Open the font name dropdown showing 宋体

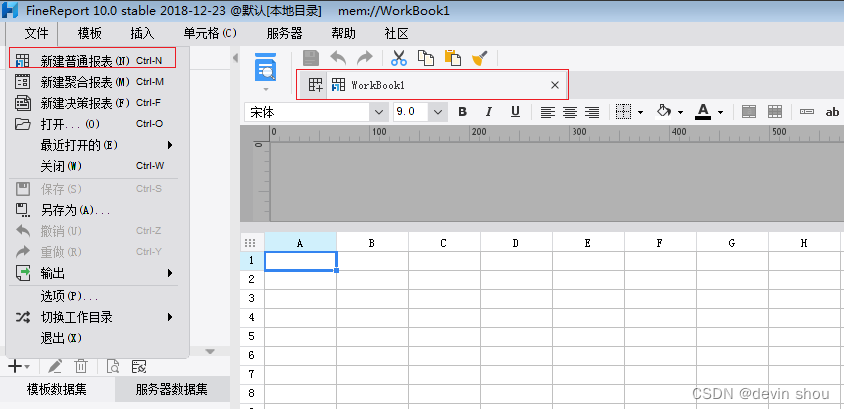point(379,112)
